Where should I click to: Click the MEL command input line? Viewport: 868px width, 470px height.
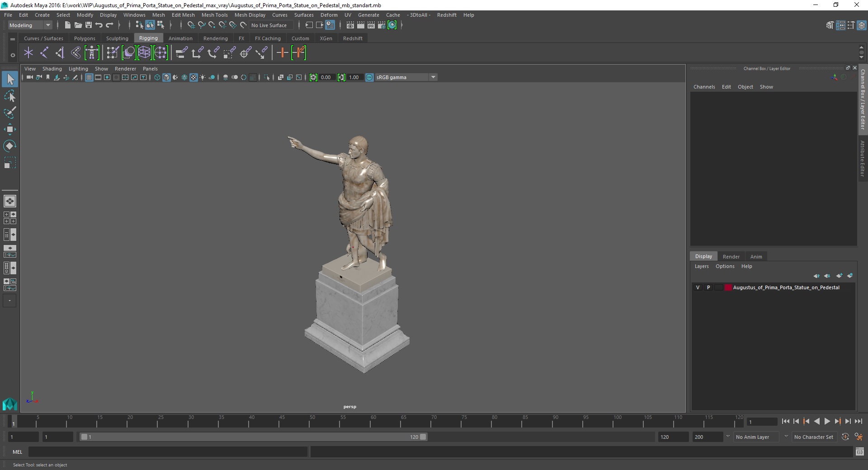(168, 451)
